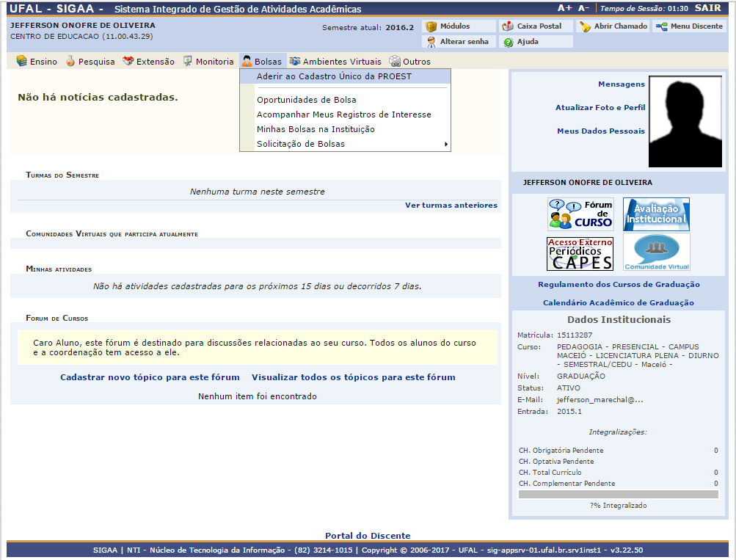The height and width of the screenshot is (560, 736).
Task: Open the Ensino menu
Action: 37,62
